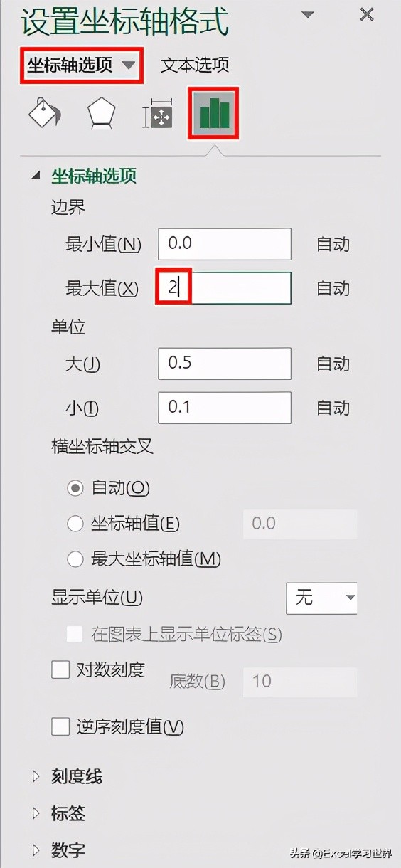The width and height of the screenshot is (401, 868).
Task: Open the Size & Properties icon
Action: (x=157, y=115)
